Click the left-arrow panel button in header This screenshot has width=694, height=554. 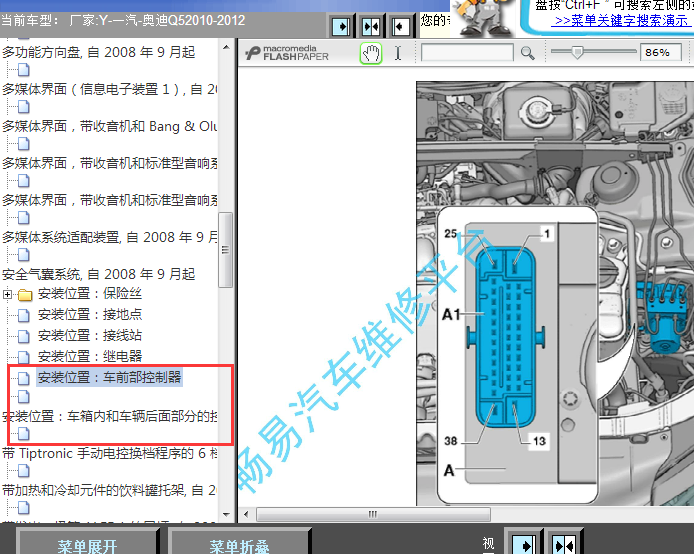(x=400, y=27)
